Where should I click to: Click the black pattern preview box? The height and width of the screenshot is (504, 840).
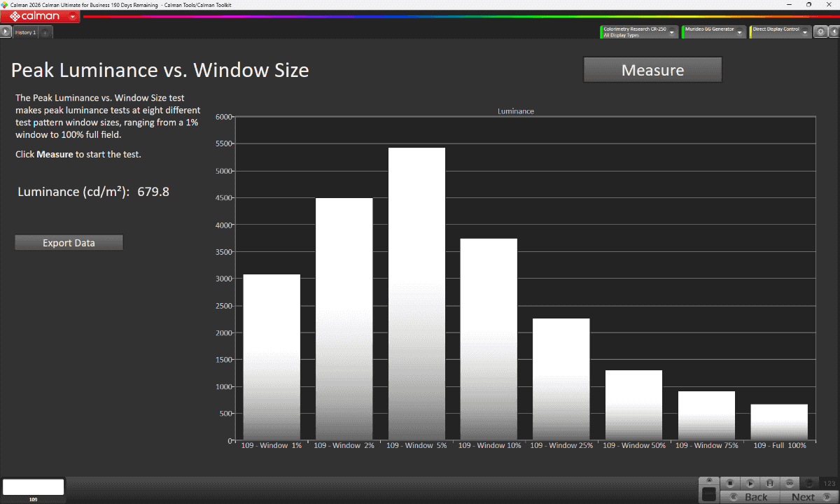tap(709, 494)
